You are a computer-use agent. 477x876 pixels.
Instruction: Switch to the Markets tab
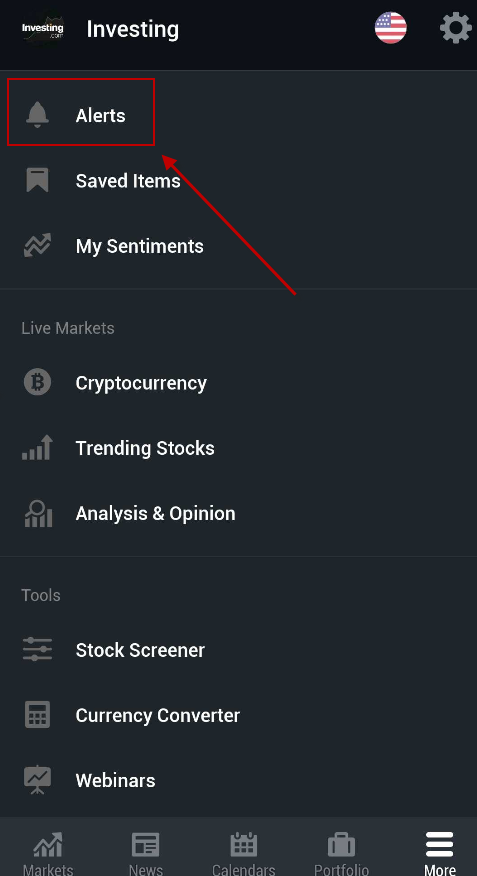[x=48, y=853]
